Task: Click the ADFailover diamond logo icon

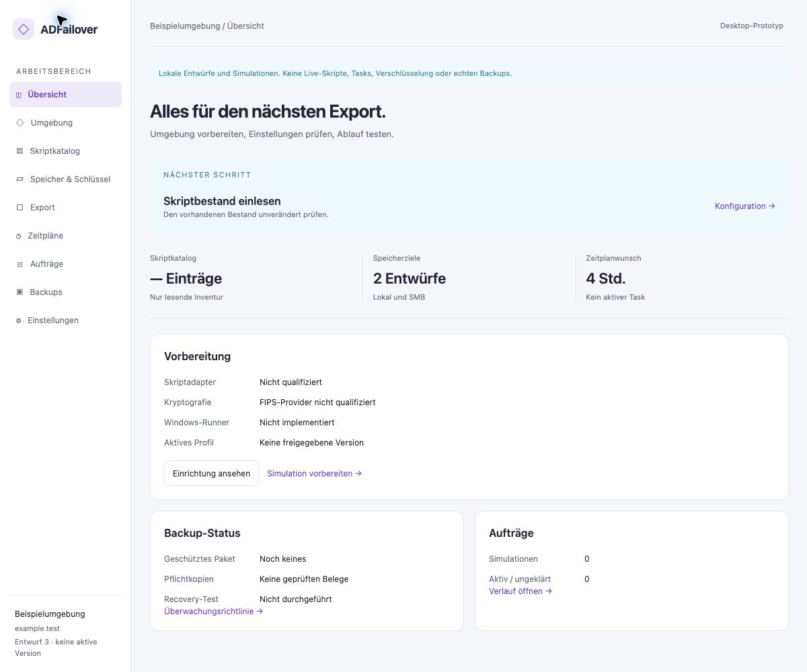Action: [x=24, y=29]
